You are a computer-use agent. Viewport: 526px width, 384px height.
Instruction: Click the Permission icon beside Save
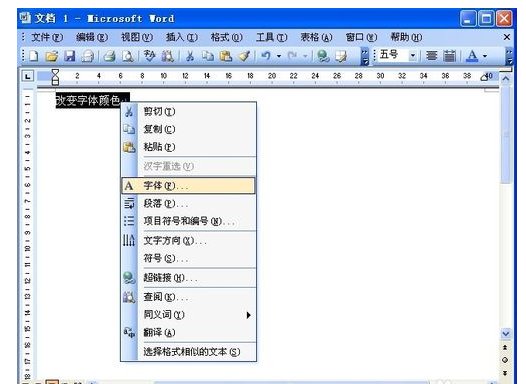(88, 56)
